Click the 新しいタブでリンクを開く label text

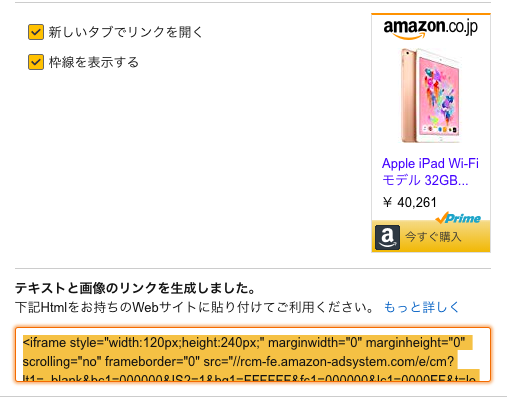[125, 32]
